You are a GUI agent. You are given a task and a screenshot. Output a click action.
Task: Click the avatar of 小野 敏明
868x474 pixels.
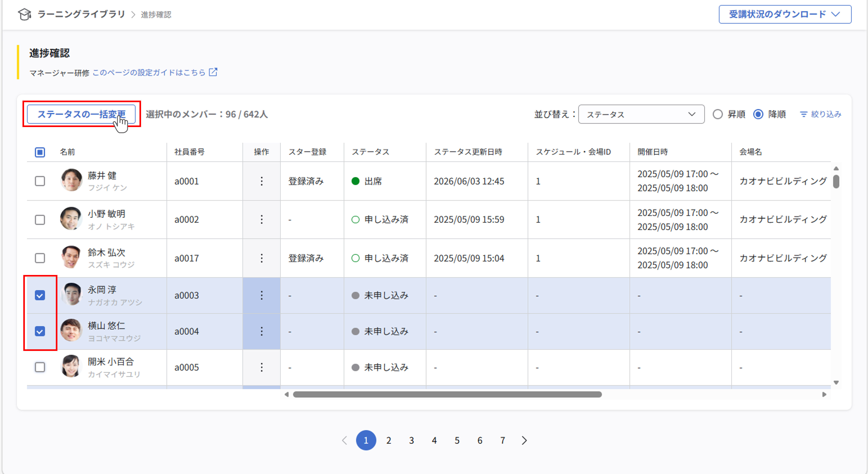pyautogui.click(x=71, y=219)
